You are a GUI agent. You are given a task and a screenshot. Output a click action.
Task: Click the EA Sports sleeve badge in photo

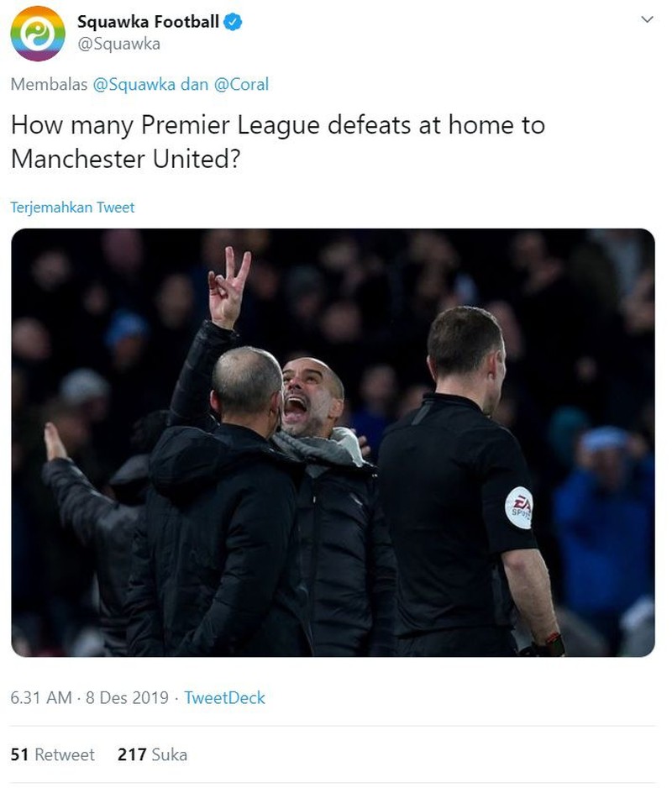coord(519,507)
